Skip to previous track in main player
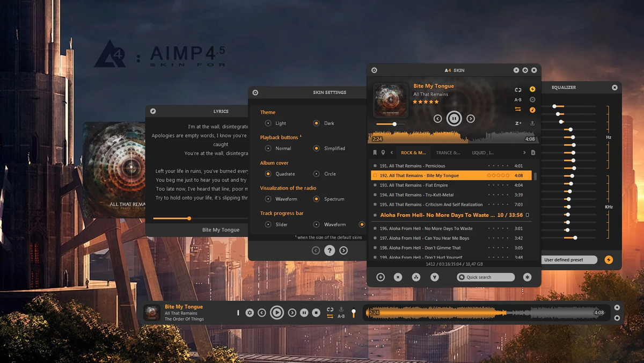The height and width of the screenshot is (363, 644). (437, 119)
